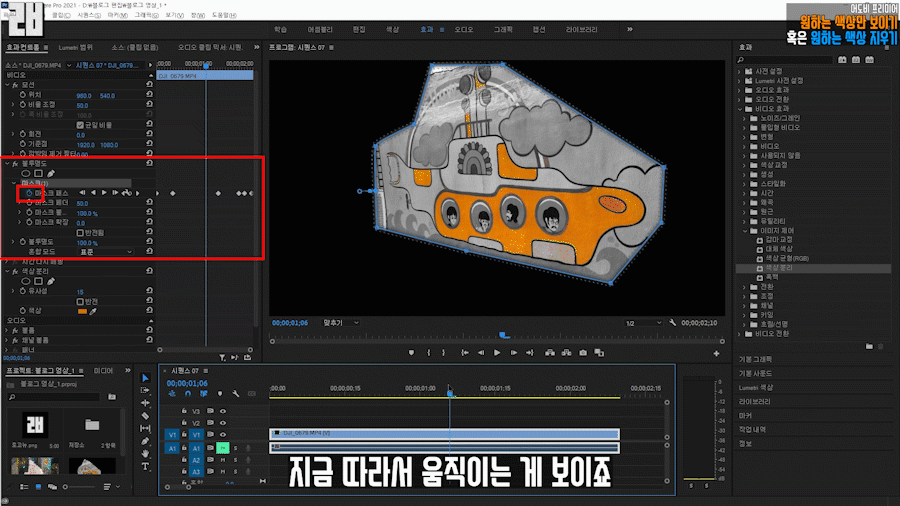Select the Track Select Forward tool
This screenshot has width=900, height=506.
(x=145, y=391)
